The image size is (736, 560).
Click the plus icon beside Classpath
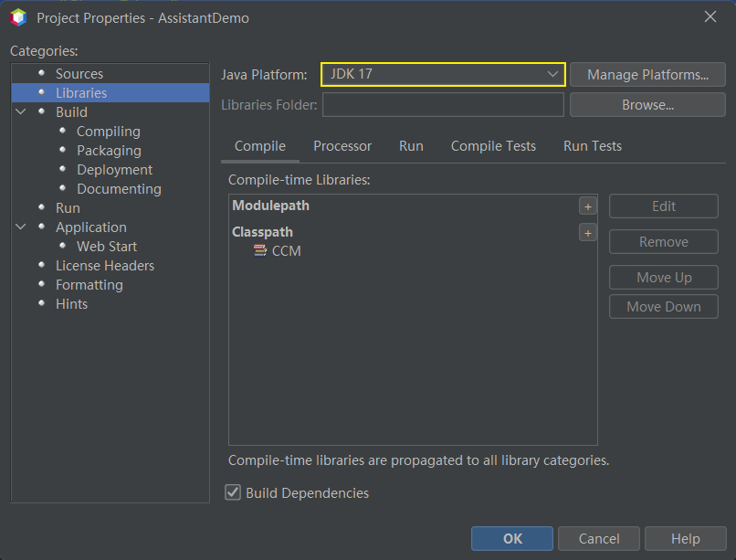point(588,233)
